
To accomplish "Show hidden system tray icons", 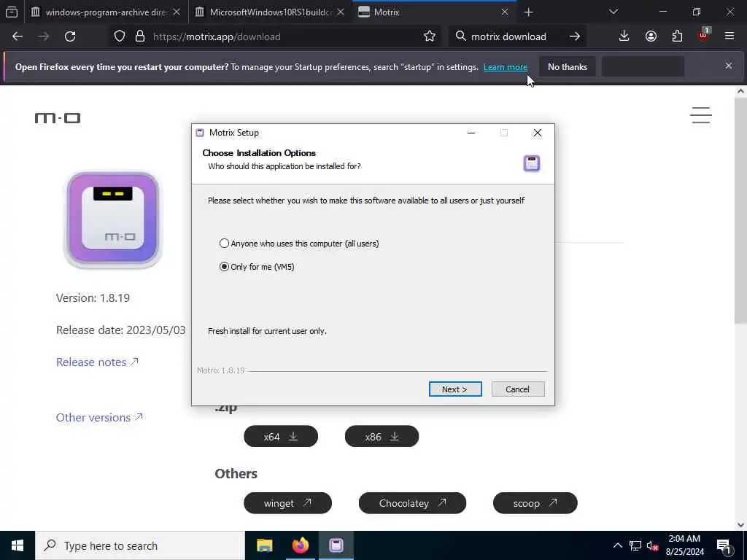I will [x=617, y=545].
